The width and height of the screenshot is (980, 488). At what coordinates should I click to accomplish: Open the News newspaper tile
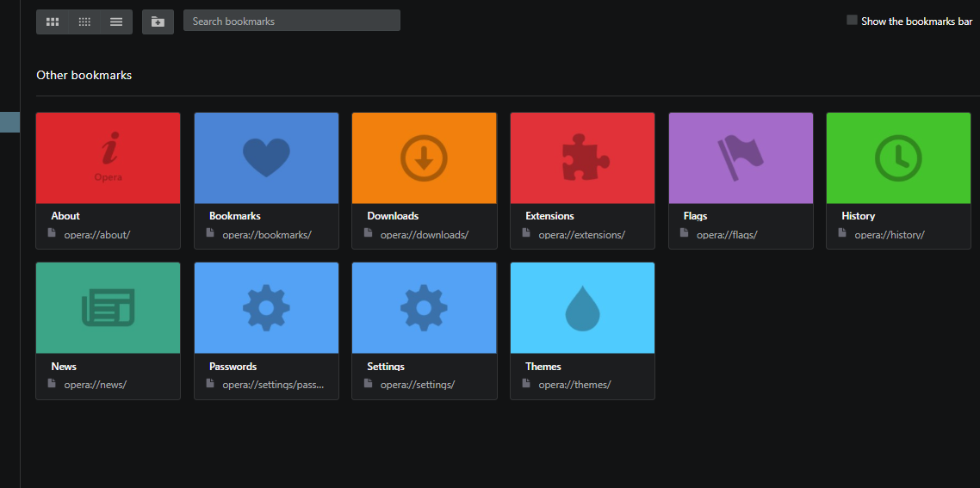coord(109,308)
